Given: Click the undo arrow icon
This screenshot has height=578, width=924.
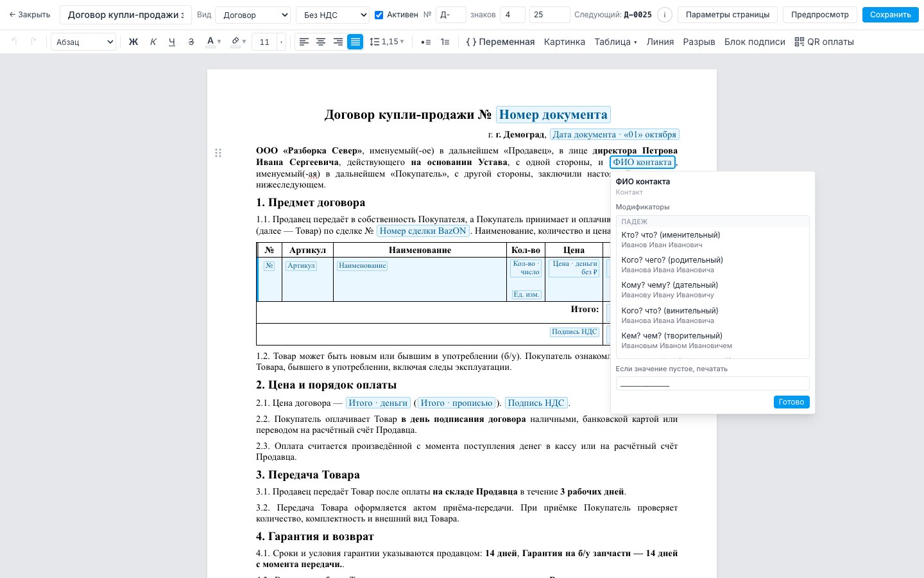Looking at the screenshot, I should point(14,42).
